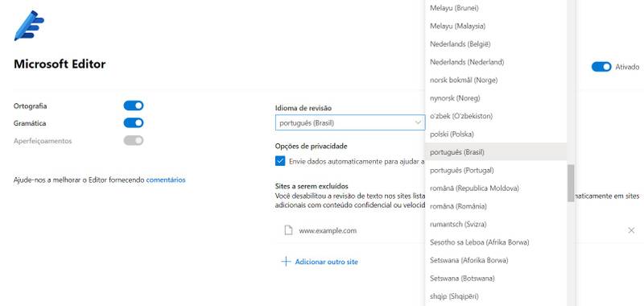Screen dimensions: 644x306
Task: Click the Microsoft Editor title
Action: (60, 64)
